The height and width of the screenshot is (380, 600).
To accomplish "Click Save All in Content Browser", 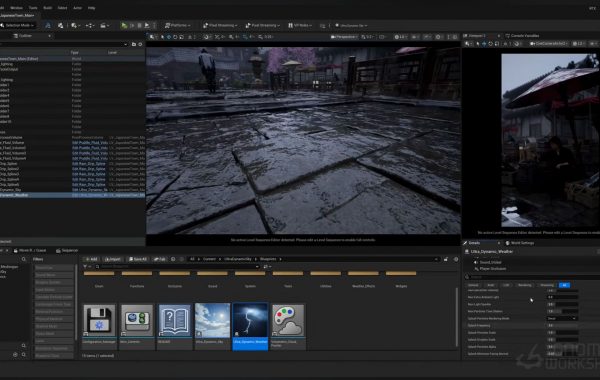I will click(x=138, y=259).
